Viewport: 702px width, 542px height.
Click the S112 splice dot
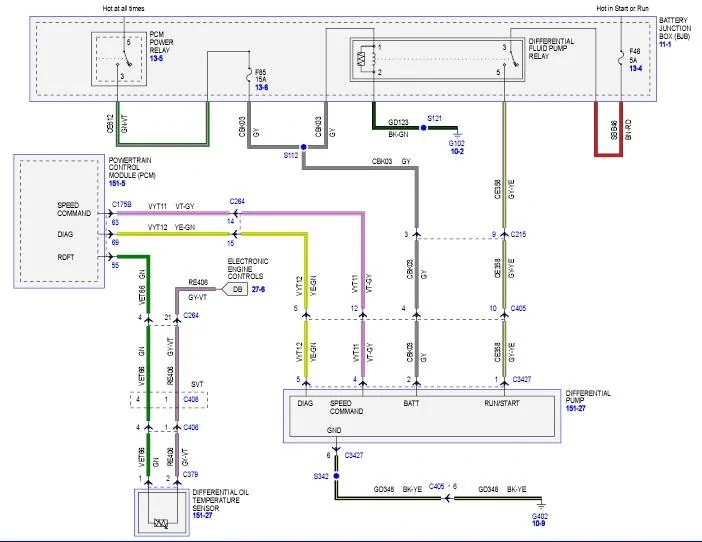click(304, 147)
